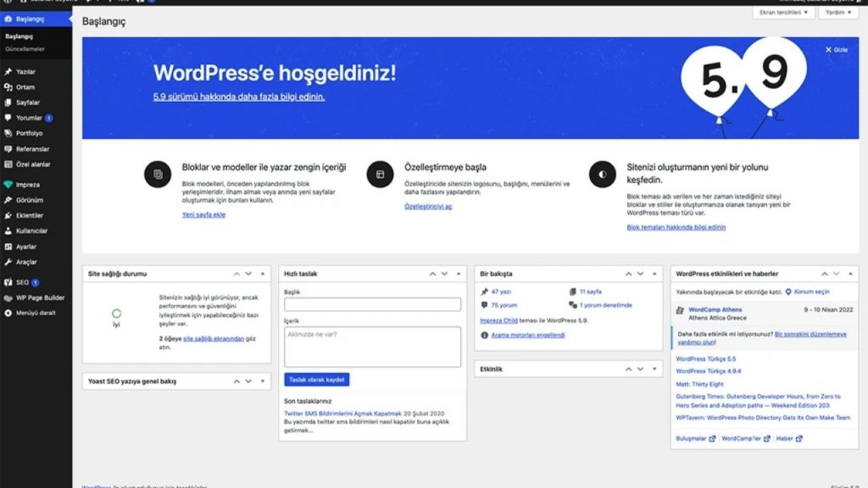
Task: Open Blok temaları hakkında bilgi link
Action: coord(676,227)
